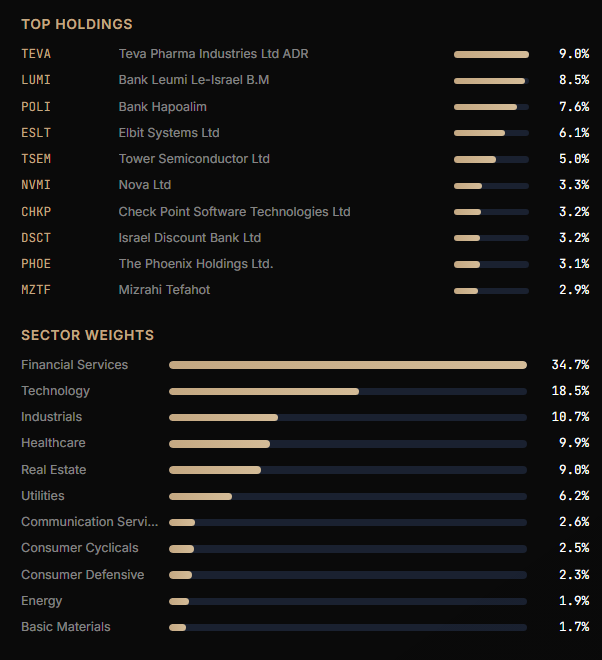Select the TSEM ticker symbol
602x660 pixels.
click(x=36, y=159)
